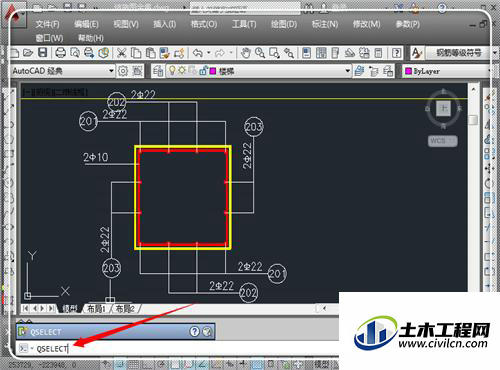
Task: Open the Layer States Manager icon
Action: [388, 71]
